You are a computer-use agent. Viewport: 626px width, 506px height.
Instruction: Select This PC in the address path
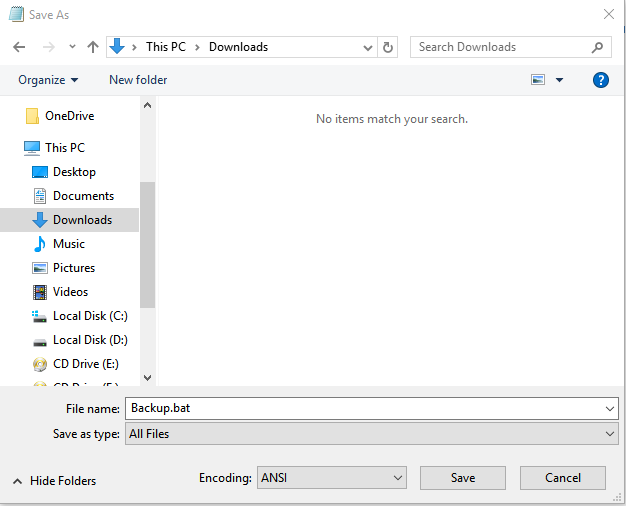(166, 47)
